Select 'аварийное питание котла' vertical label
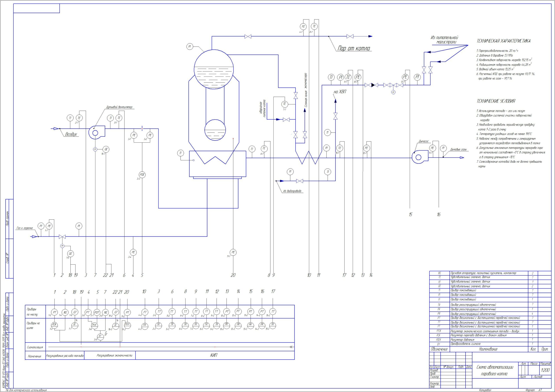This screenshot has height=392, width=555. [263, 109]
